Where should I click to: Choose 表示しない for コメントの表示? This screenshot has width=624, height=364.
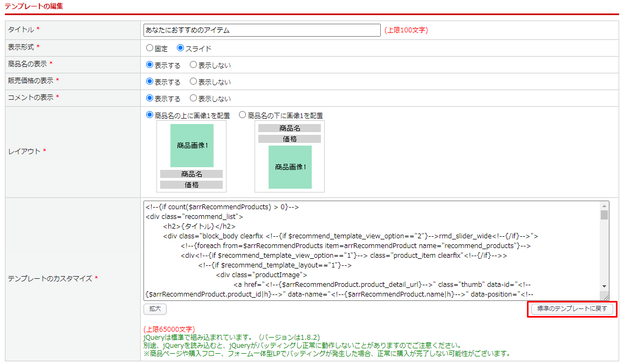point(193,98)
